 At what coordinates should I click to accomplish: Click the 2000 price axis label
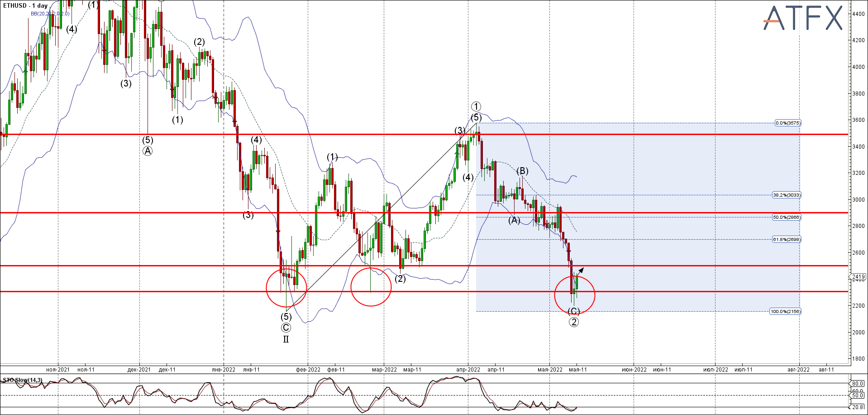click(x=858, y=332)
